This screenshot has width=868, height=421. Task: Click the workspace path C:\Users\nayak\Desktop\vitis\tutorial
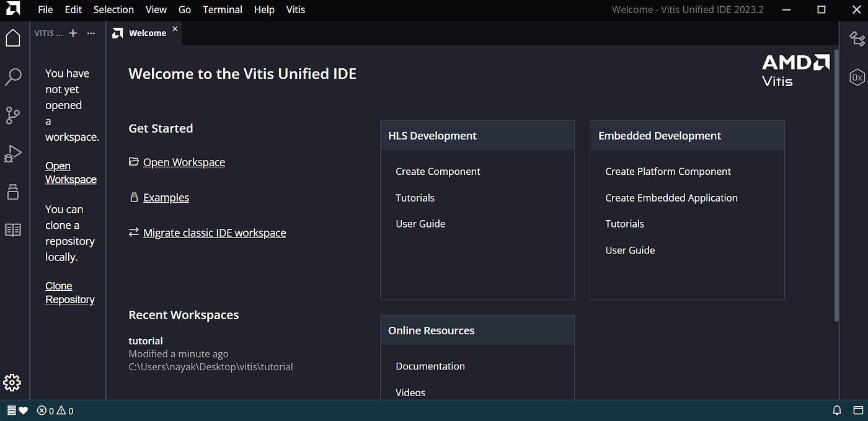coord(211,367)
